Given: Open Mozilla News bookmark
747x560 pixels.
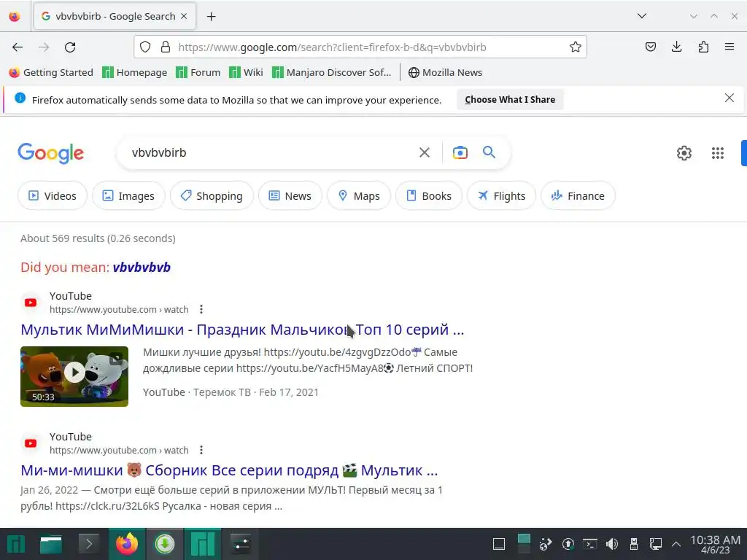Looking at the screenshot, I should [446, 72].
